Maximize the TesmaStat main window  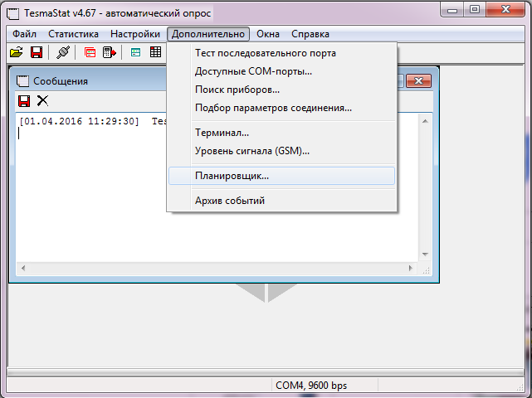475,9
